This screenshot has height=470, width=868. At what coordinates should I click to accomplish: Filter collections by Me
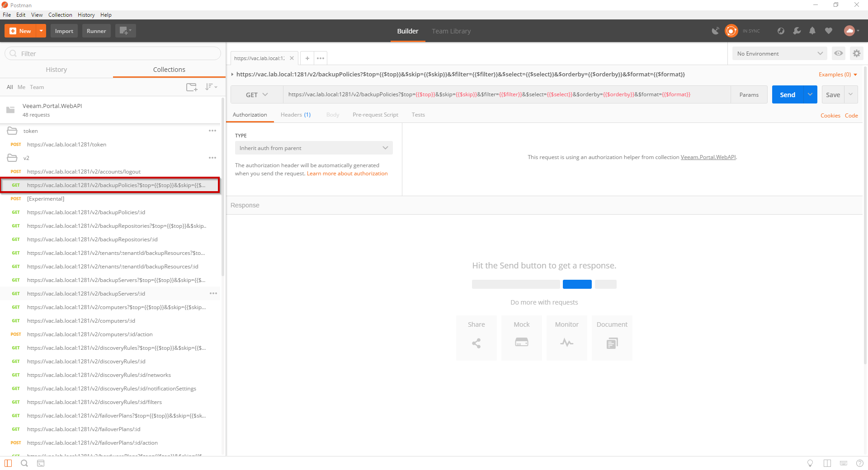tap(21, 87)
